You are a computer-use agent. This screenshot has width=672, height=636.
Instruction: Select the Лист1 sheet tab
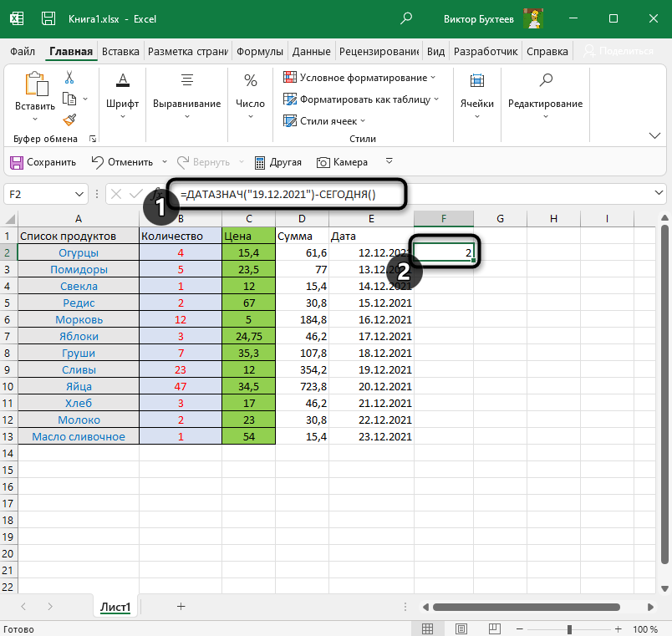[115, 608]
